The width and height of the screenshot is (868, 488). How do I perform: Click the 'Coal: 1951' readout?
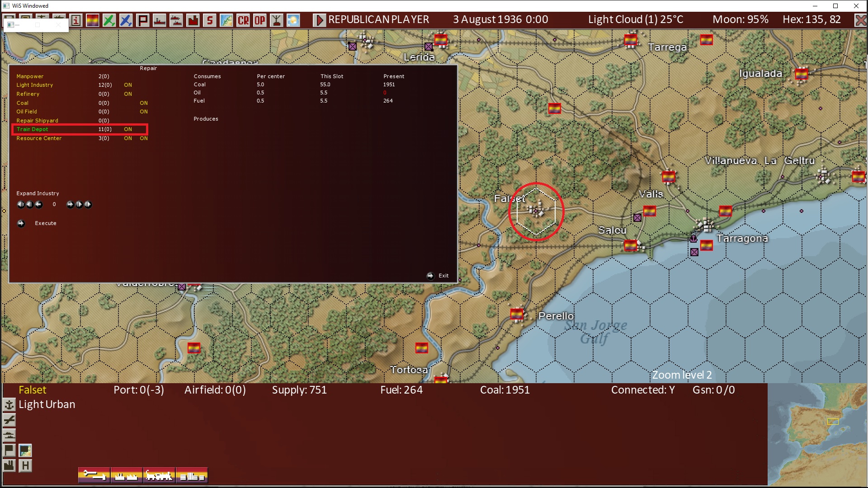tap(505, 390)
